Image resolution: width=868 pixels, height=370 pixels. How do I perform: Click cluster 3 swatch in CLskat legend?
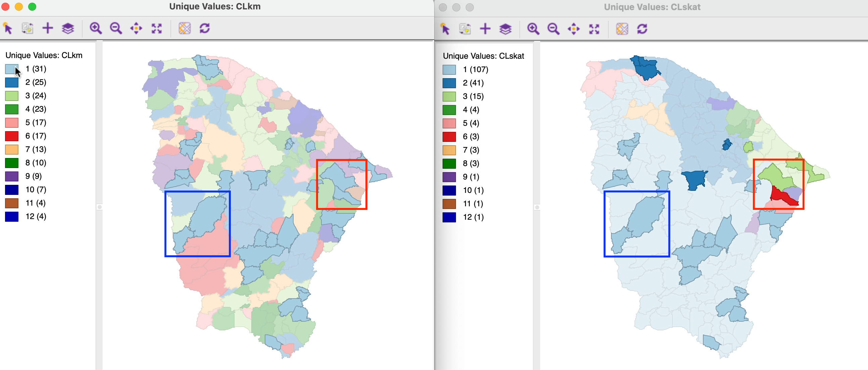(x=449, y=97)
